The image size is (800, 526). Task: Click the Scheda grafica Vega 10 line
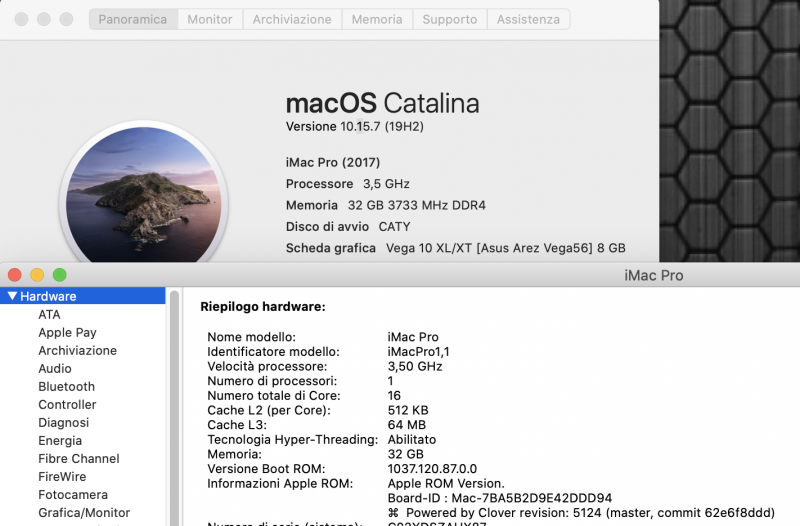coord(456,248)
